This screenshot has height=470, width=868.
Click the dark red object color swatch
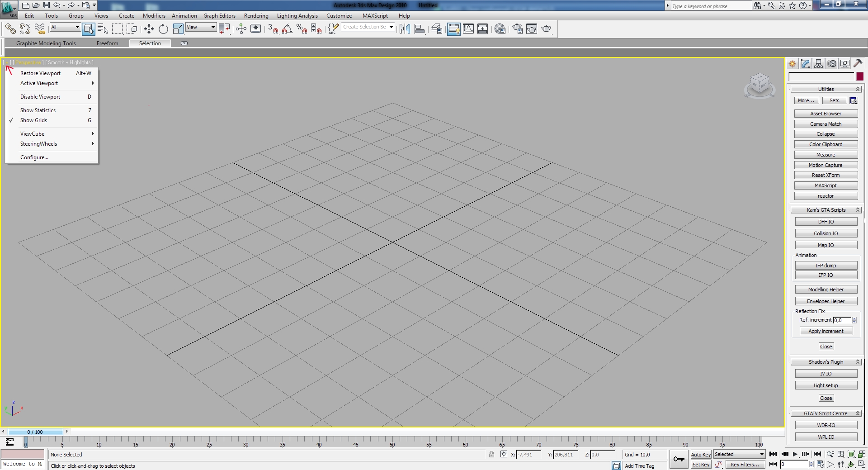[x=860, y=76]
